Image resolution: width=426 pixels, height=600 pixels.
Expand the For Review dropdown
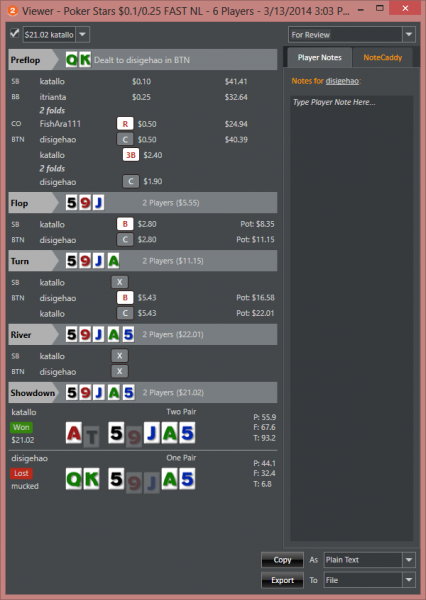coord(409,34)
